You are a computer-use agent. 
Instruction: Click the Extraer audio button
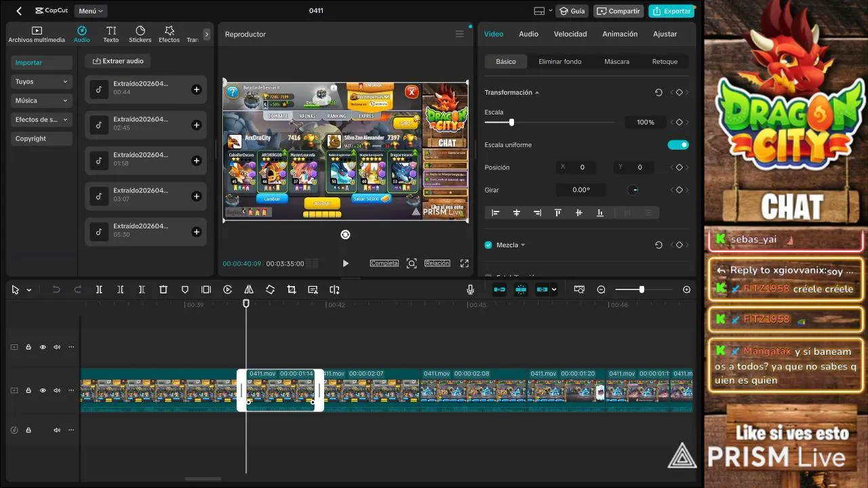[118, 61]
